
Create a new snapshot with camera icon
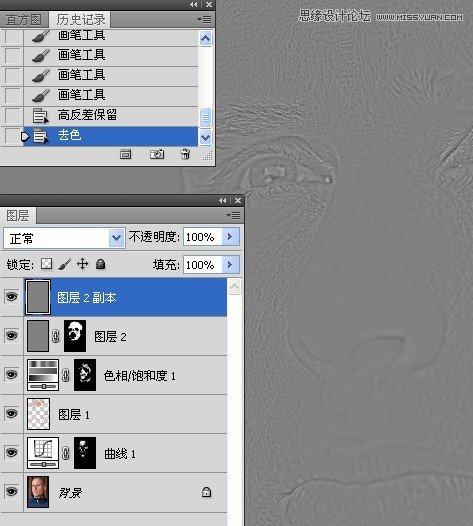(x=157, y=154)
